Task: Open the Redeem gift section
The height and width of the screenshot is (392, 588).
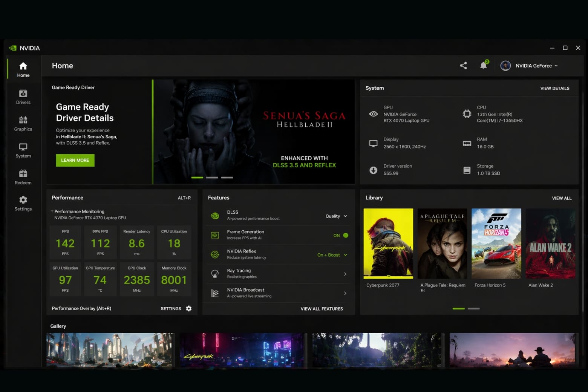Action: (23, 177)
